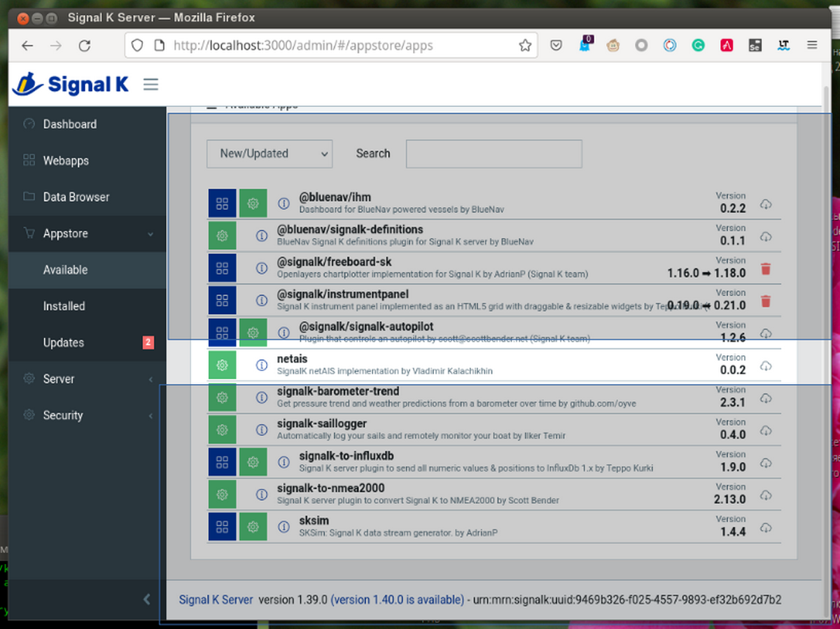The width and height of the screenshot is (840, 629).
Task: Expand the Server sidebar menu
Action: pyautogui.click(x=87, y=379)
